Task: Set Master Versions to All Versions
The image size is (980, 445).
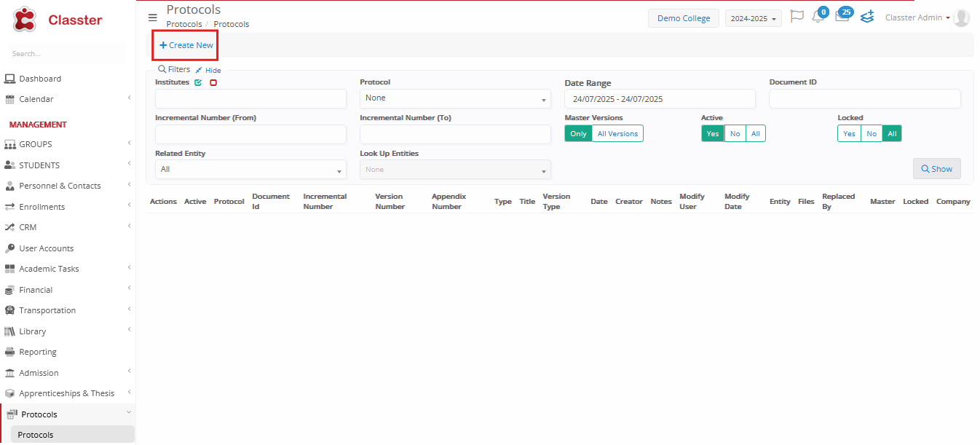Action: point(617,134)
